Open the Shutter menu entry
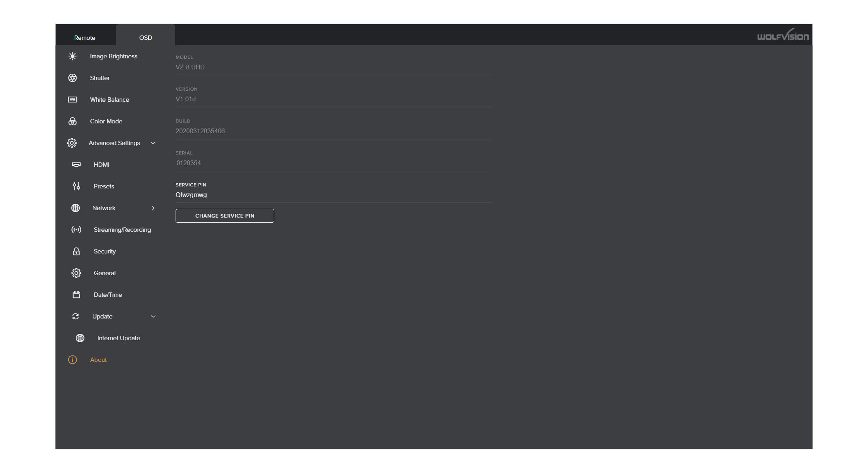The image size is (868, 473). (100, 78)
